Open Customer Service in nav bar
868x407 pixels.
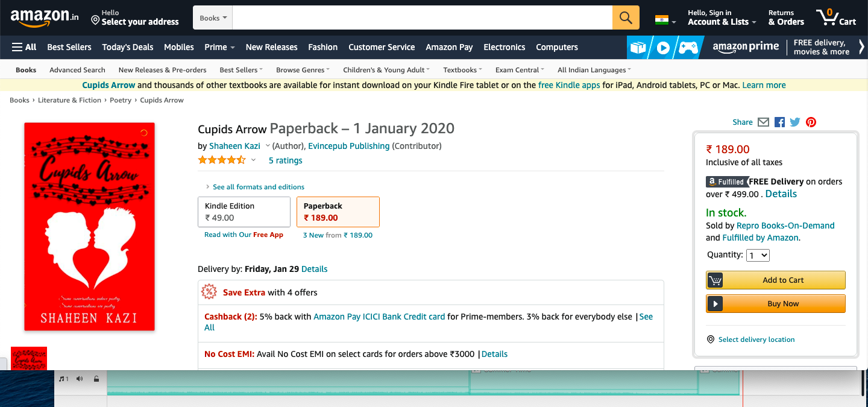click(x=382, y=47)
